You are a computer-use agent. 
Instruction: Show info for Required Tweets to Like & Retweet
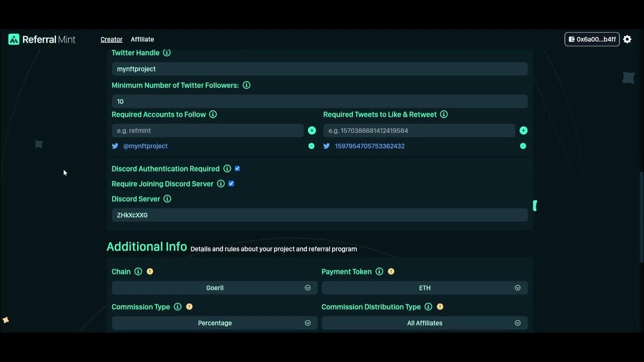pyautogui.click(x=444, y=115)
